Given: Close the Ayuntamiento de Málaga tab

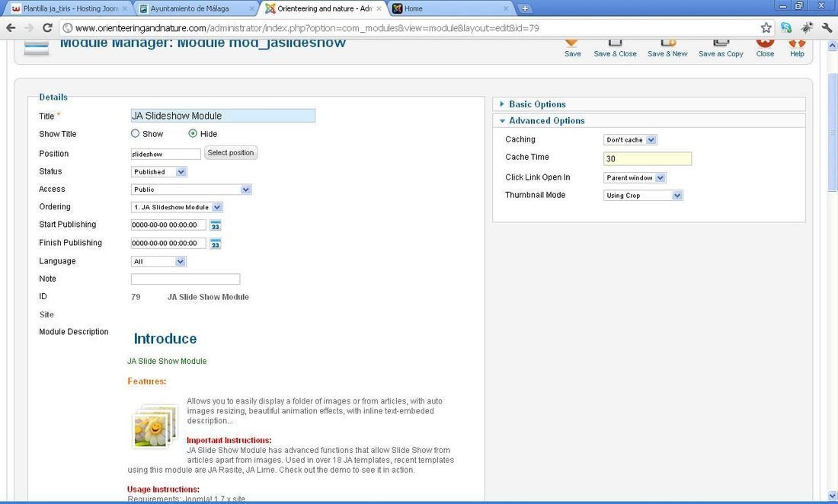Looking at the screenshot, I should pos(252,8).
